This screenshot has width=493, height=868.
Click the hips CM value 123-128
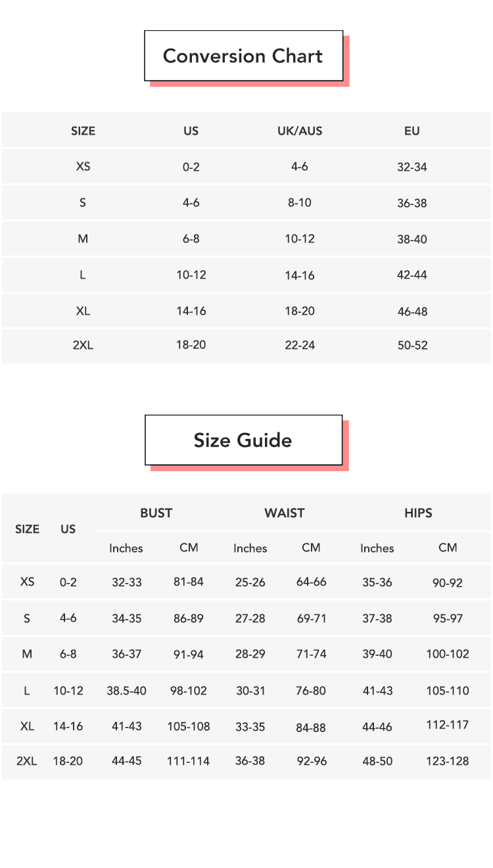pos(448,761)
